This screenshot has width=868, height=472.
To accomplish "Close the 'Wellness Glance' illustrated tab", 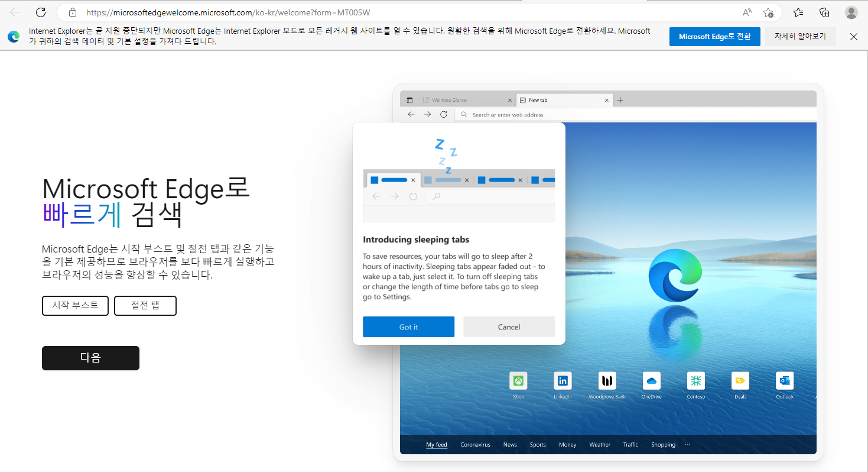I will 510,100.
